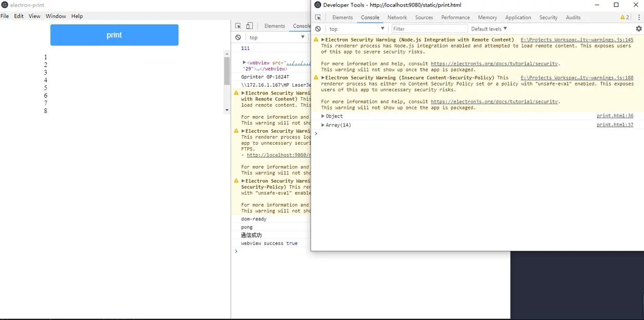Maximize the Developer Tools window
The image size is (644, 320).
616,5
